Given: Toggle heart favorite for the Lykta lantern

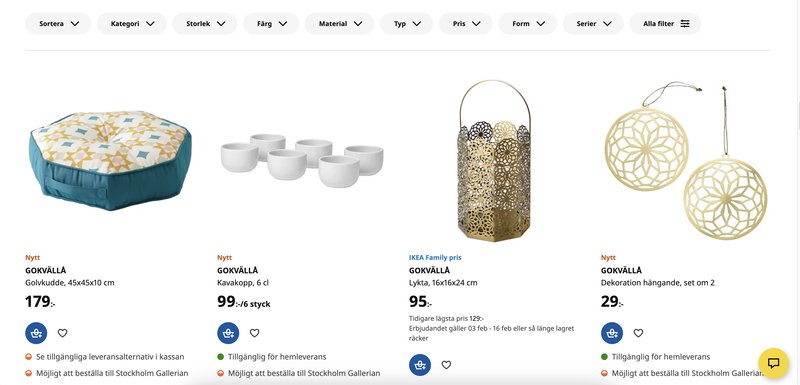Looking at the screenshot, I should click(446, 365).
